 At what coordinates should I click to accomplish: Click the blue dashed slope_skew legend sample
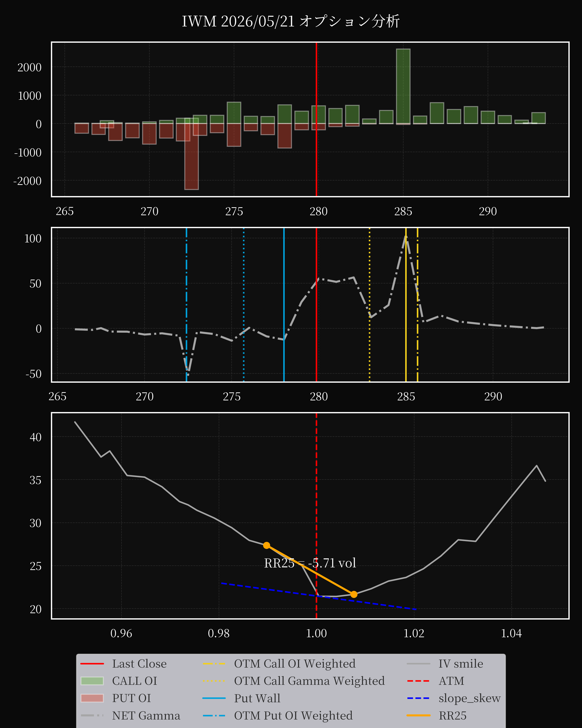click(418, 698)
